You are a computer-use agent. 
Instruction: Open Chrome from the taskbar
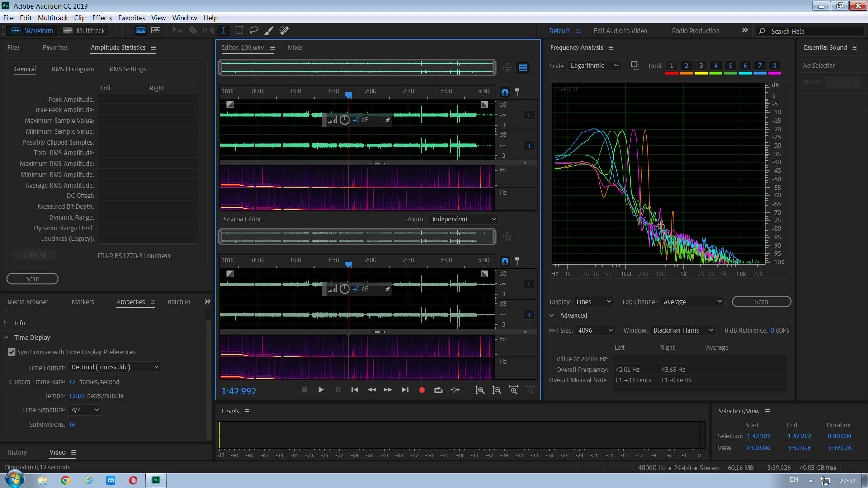point(65,480)
